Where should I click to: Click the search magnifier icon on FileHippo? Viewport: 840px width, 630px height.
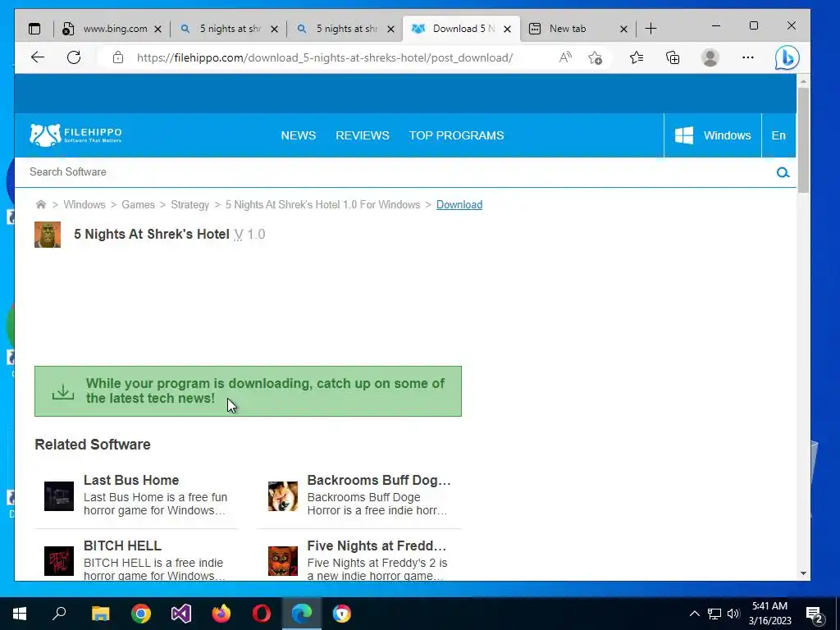783,172
